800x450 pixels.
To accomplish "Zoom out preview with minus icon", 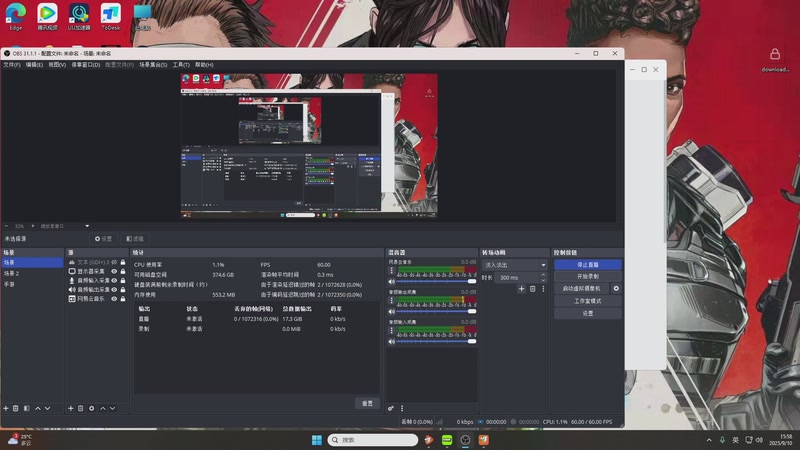I will [6, 226].
